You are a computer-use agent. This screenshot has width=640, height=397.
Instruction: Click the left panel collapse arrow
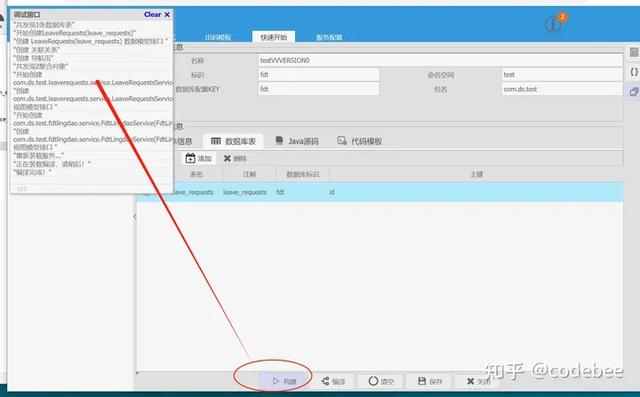click(135, 217)
